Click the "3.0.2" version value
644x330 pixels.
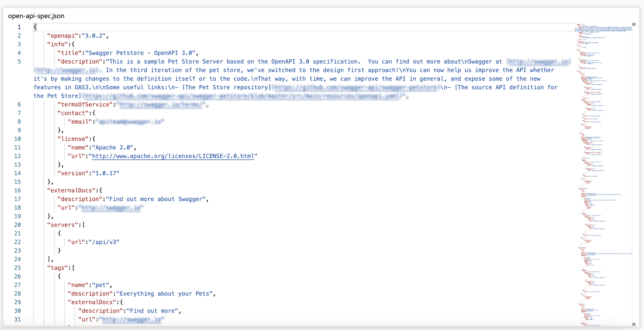[x=94, y=36]
